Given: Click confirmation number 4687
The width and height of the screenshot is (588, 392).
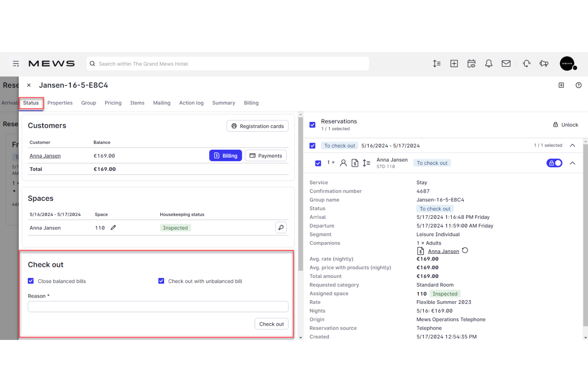Looking at the screenshot, I should (423, 191).
